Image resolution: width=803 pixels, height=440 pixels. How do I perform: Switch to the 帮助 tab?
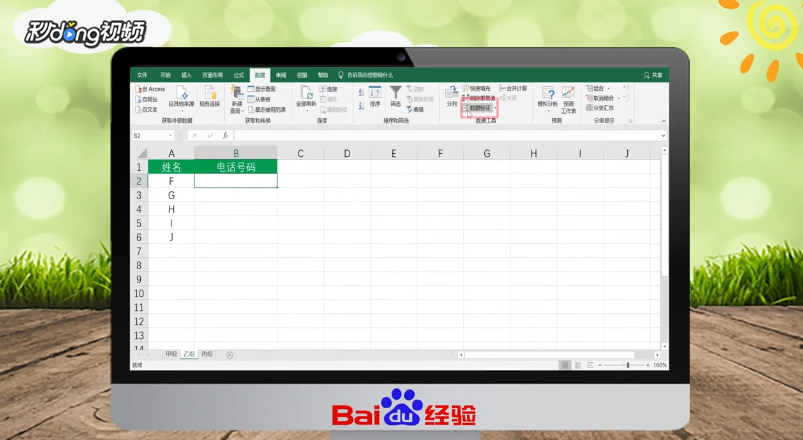[x=323, y=75]
